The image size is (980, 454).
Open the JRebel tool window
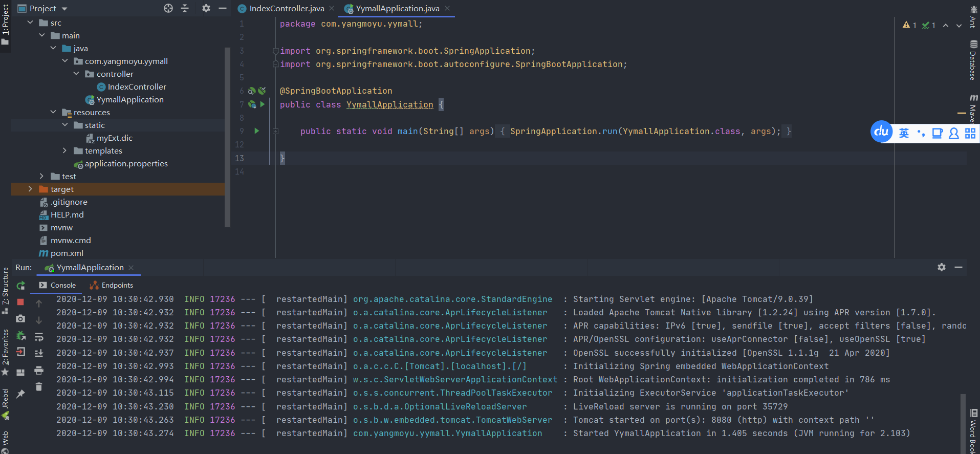[x=5, y=404]
